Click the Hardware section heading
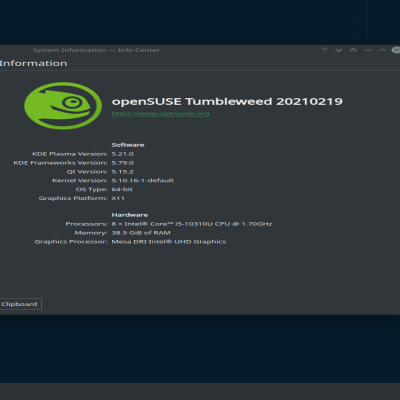This screenshot has height=400, width=400. (130, 215)
